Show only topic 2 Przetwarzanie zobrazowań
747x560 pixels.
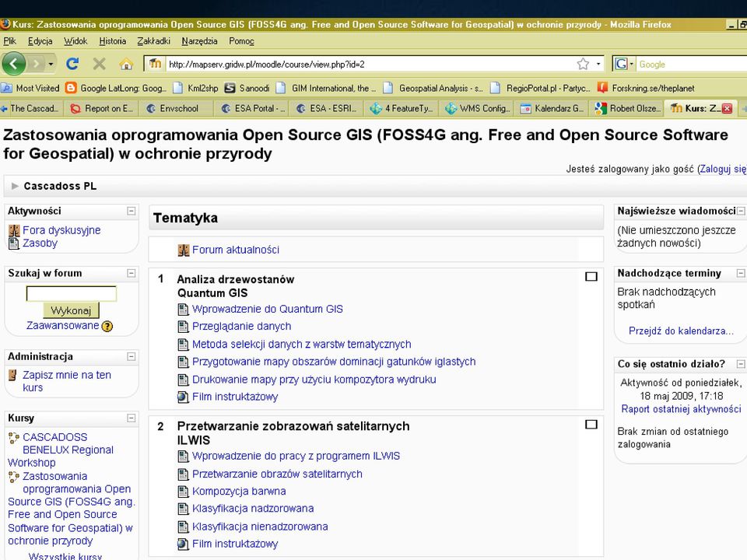[x=591, y=425]
